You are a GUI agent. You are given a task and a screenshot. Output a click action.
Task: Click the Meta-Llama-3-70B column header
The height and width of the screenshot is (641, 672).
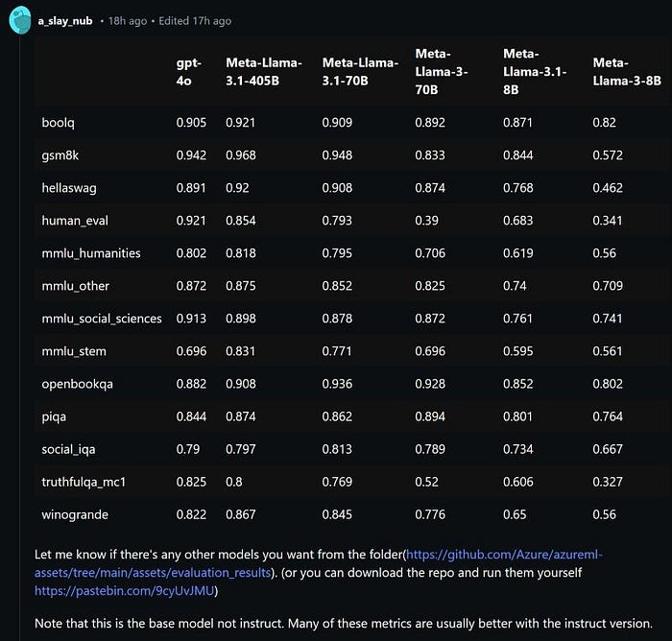tap(442, 72)
